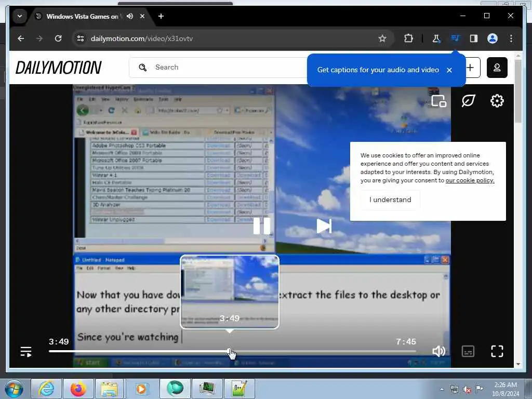The height and width of the screenshot is (399, 532).
Task: Accept cookies with I understand
Action: click(390, 199)
